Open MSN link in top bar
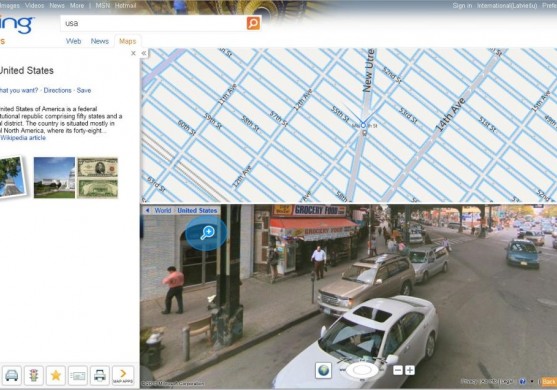The height and width of the screenshot is (390, 557). 103,5
